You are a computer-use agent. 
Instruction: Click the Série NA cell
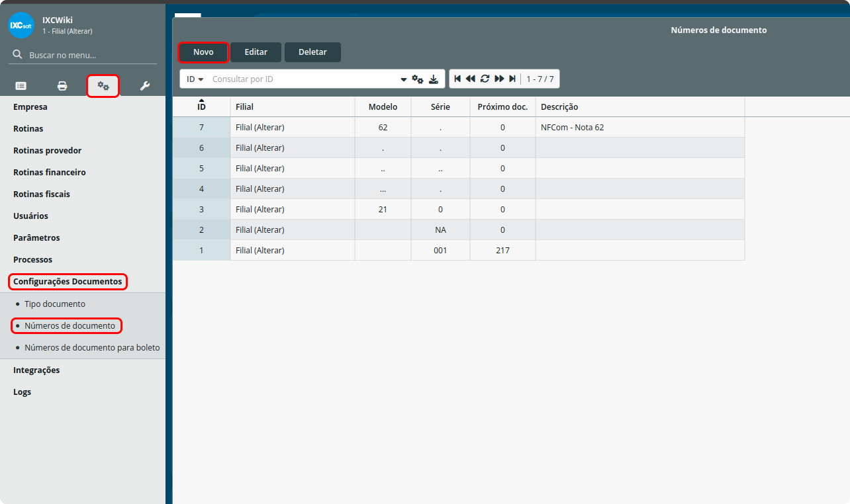(440, 230)
